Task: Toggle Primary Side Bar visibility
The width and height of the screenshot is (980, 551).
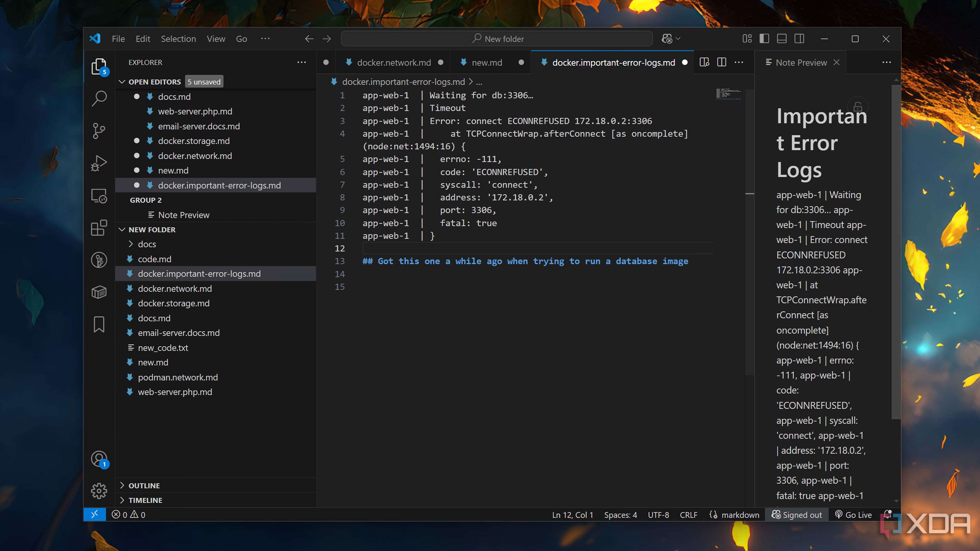Action: pyautogui.click(x=764, y=39)
